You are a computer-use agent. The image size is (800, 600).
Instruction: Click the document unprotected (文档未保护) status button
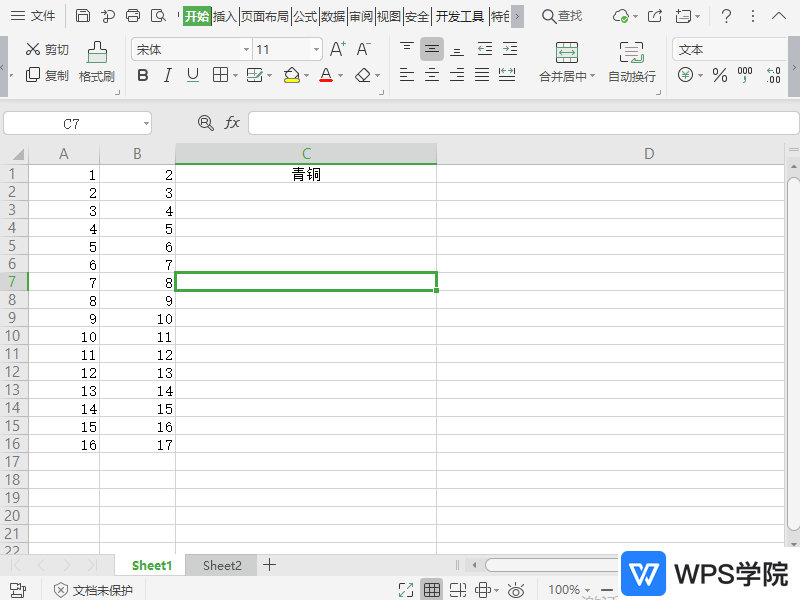tap(93, 590)
